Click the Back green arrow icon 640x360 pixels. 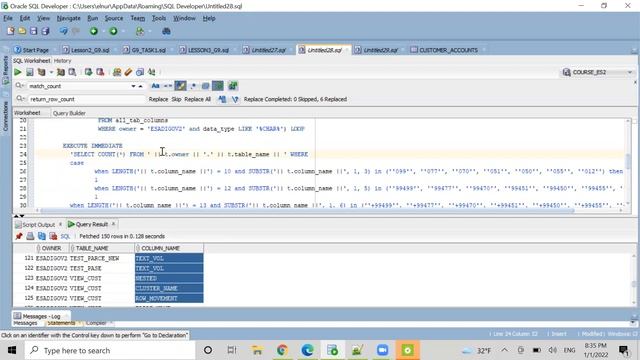(x=94, y=31)
